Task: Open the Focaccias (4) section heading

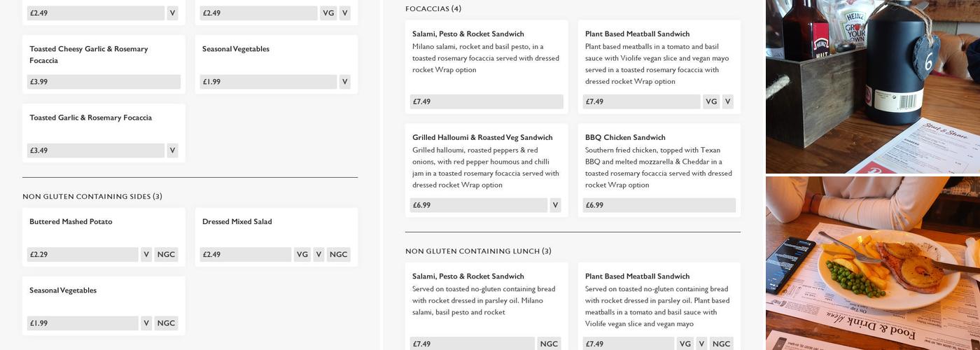Action: click(433, 9)
